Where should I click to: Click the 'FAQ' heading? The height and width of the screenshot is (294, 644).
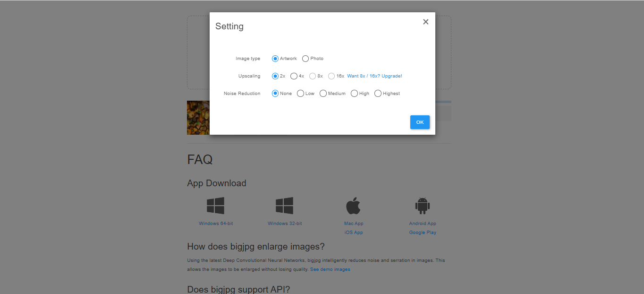pos(200,159)
